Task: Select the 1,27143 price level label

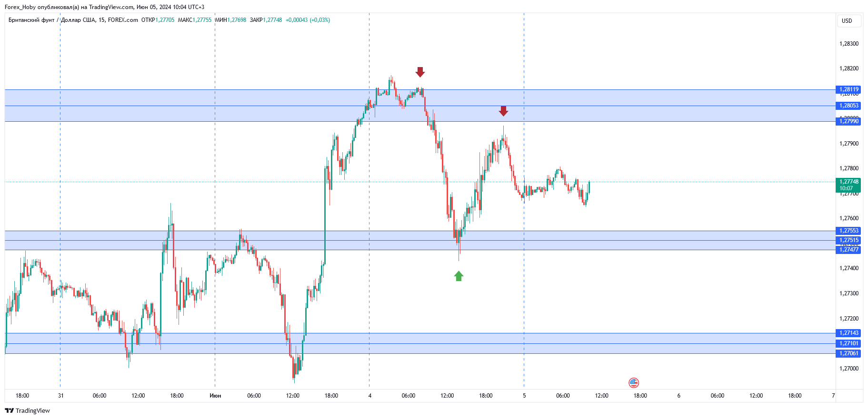Action: point(848,333)
